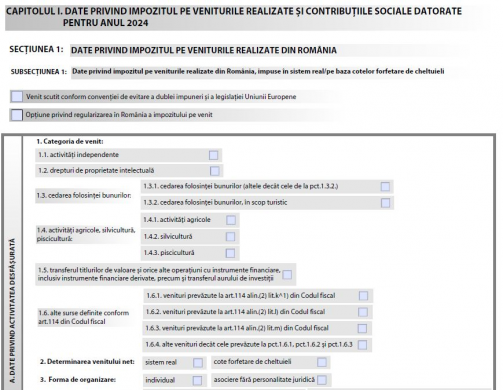This screenshot has width=503, height=390.
Task: Click 'SUBSECȚIUNEA 1:' label
Action: point(39,72)
